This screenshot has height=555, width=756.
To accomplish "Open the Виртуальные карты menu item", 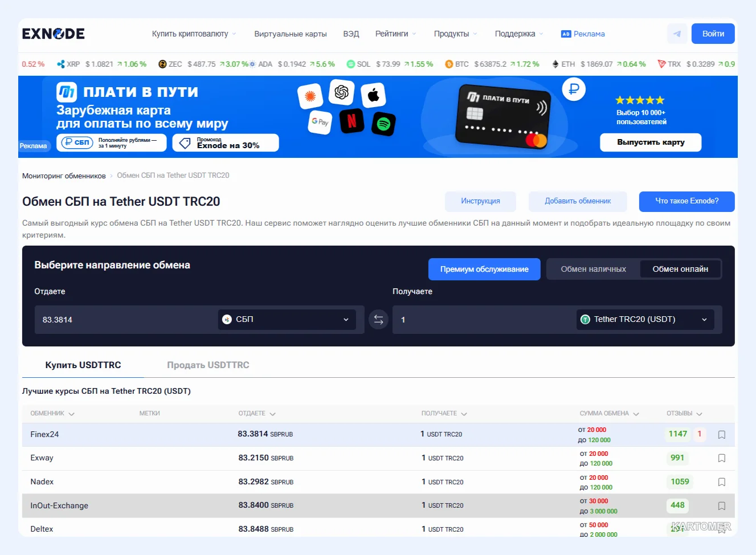I will (291, 34).
